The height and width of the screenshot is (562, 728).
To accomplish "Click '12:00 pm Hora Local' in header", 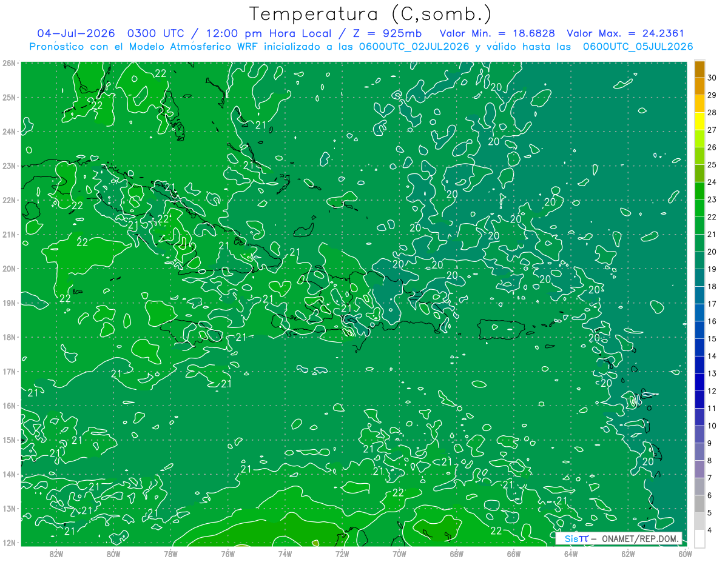I will pos(269,33).
